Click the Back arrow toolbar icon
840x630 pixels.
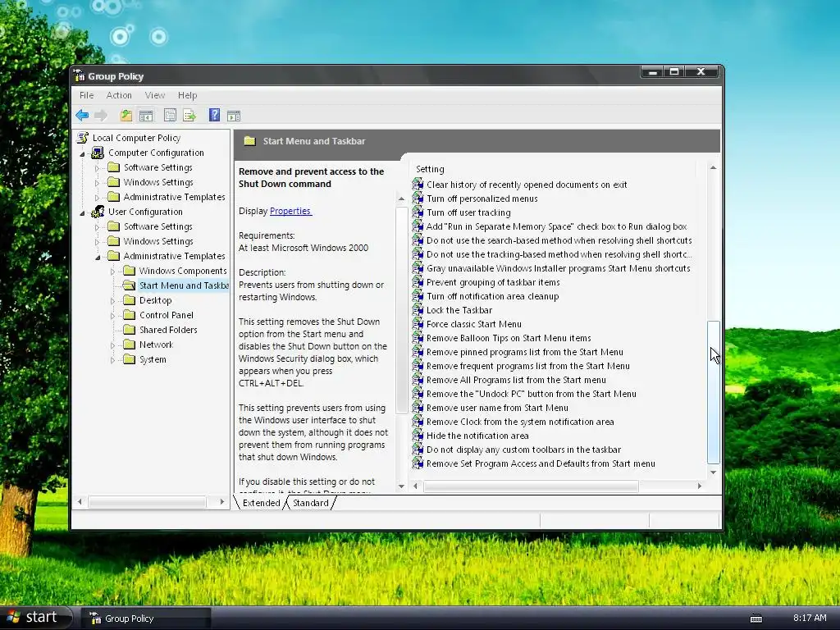[x=82, y=115]
